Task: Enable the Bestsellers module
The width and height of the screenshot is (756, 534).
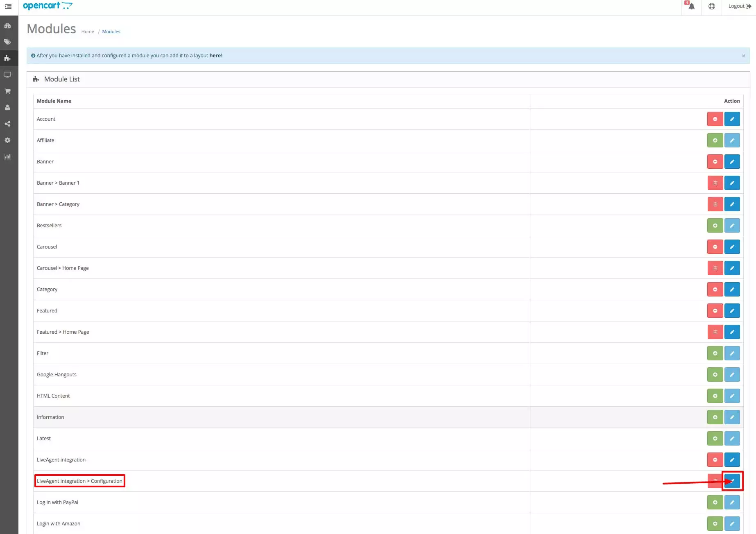Action: (715, 225)
